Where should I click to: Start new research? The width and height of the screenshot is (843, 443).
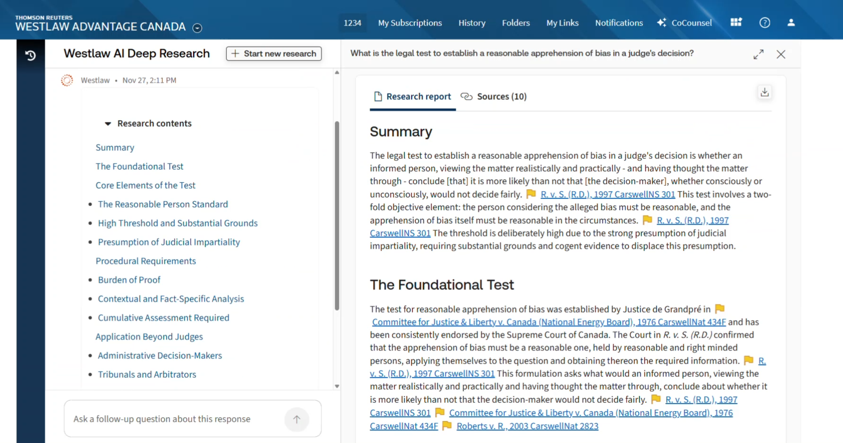coord(273,54)
